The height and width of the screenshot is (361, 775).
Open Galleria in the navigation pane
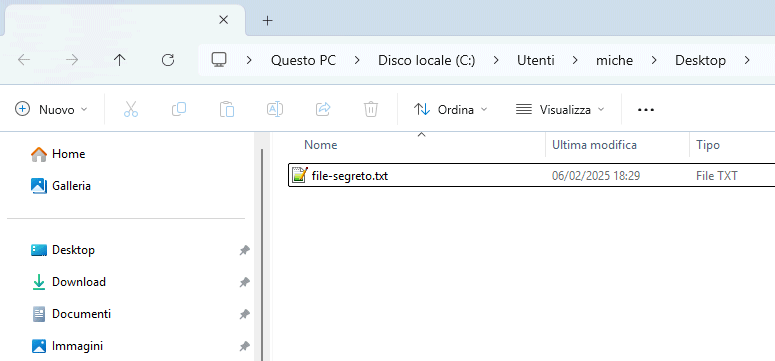pos(61,186)
